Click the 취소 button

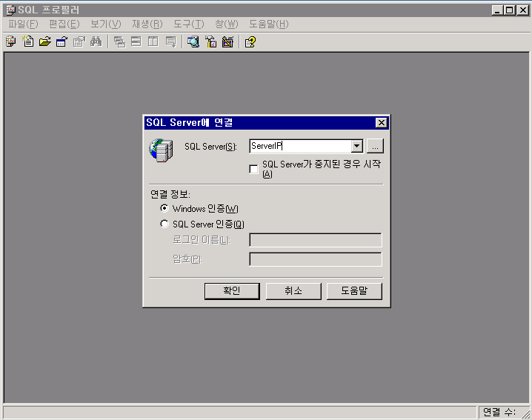pyautogui.click(x=293, y=291)
